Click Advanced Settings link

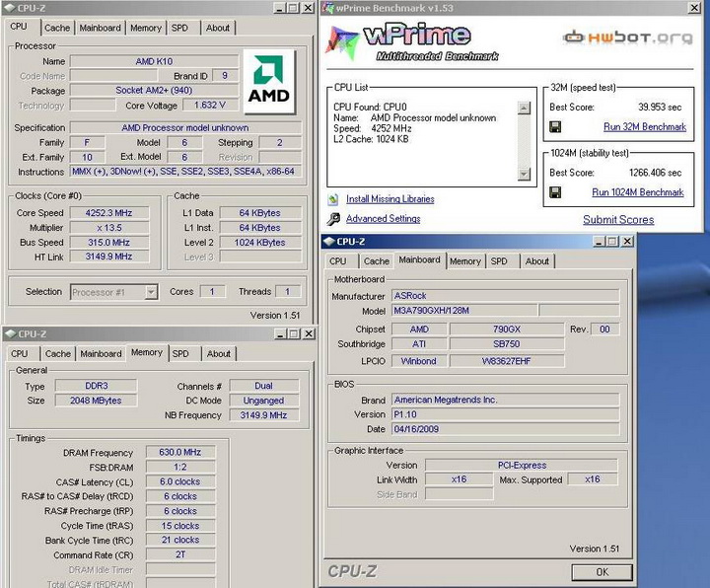click(x=383, y=219)
